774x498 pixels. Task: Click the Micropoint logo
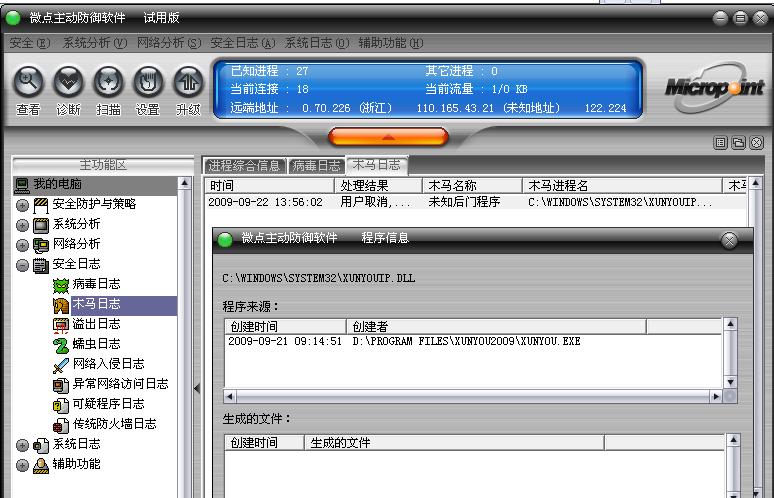click(x=714, y=87)
